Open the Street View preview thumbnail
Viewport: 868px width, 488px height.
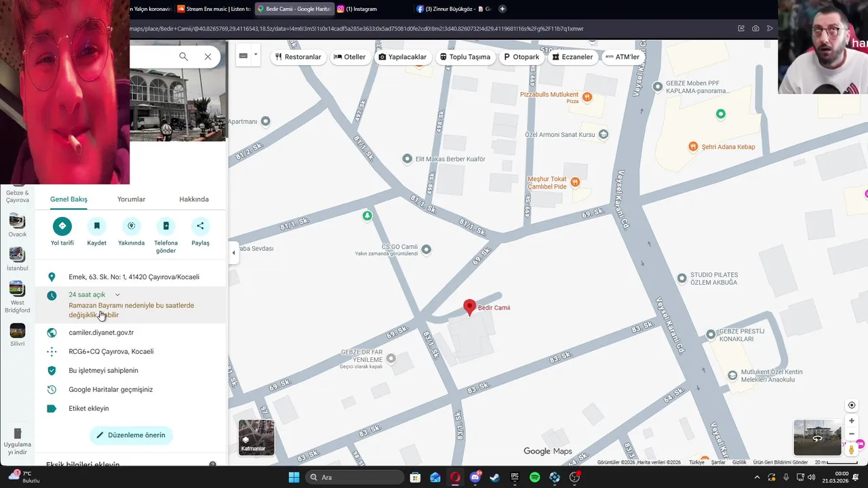[x=817, y=437]
